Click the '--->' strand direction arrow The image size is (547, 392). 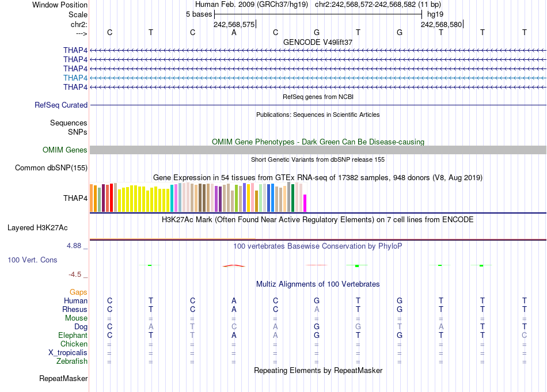81,33
